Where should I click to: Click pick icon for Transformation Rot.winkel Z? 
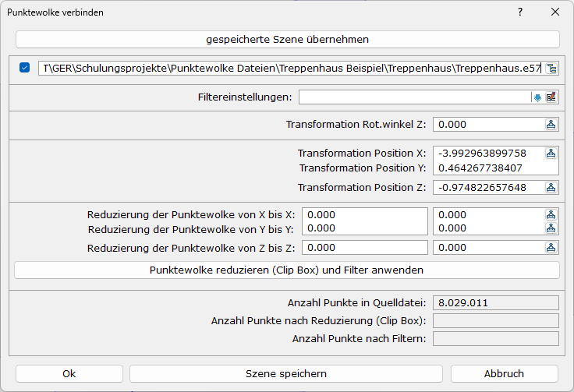(x=551, y=125)
